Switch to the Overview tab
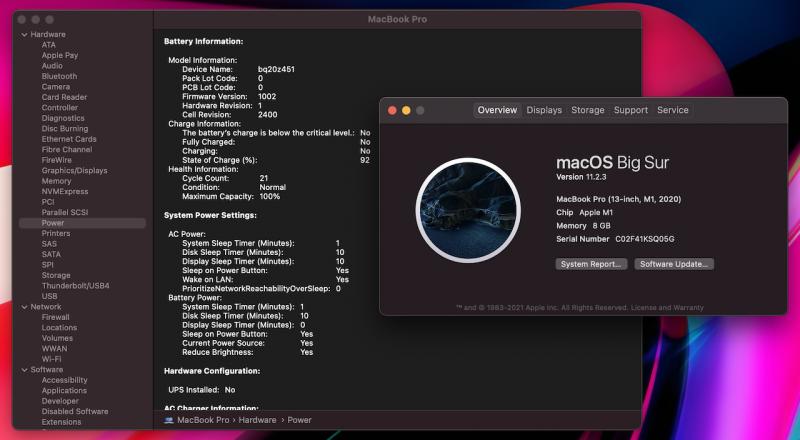 point(497,110)
